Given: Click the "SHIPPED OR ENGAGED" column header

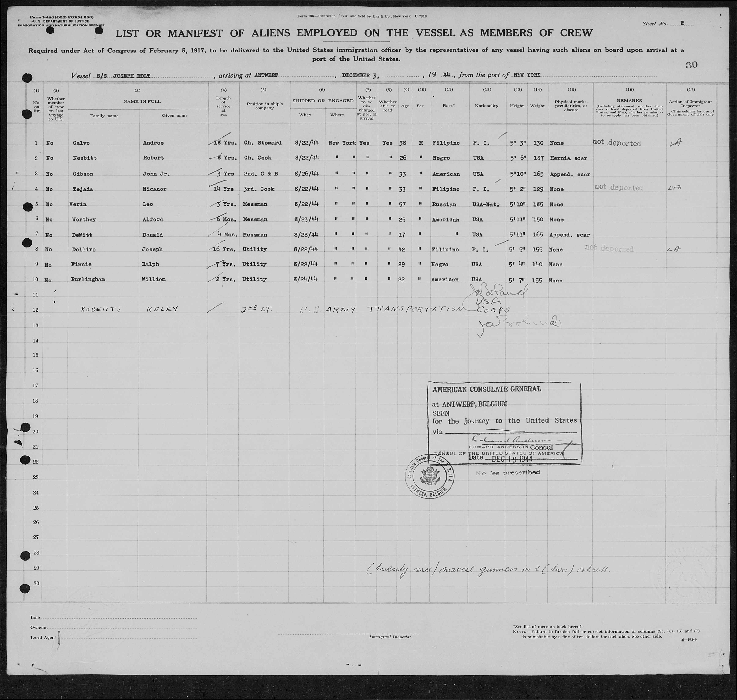Looking at the screenshot, I should pos(323,101).
